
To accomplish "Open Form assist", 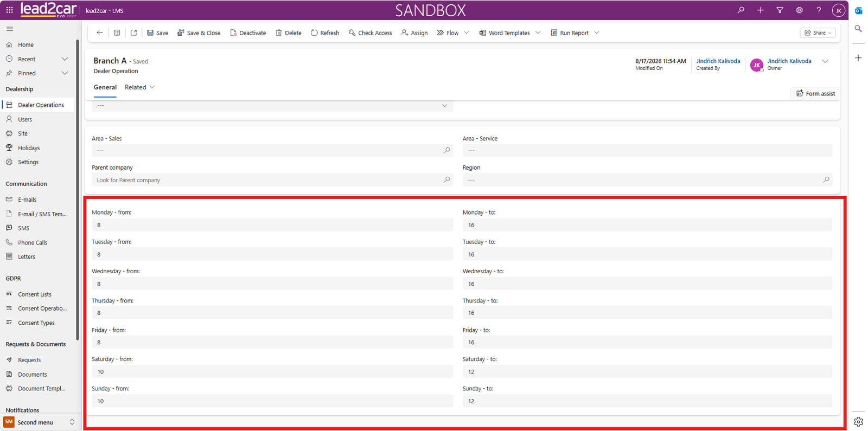I will point(815,94).
